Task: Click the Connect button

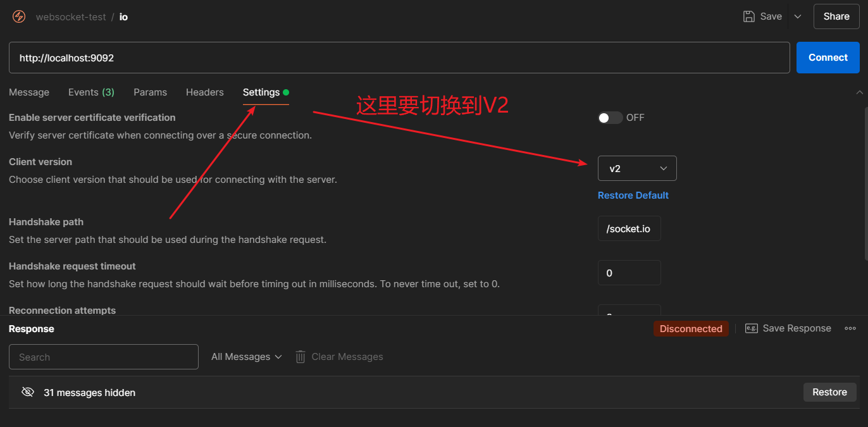Action: pyautogui.click(x=828, y=57)
